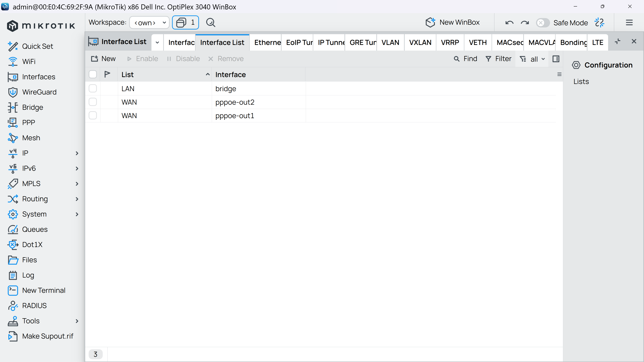Expand the Routing submenu

[x=77, y=199]
